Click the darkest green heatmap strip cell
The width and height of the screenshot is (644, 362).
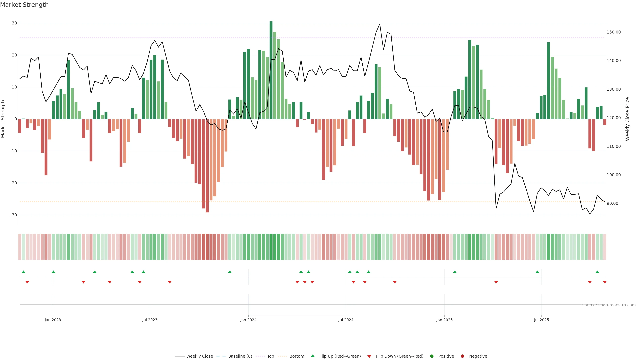[x=271, y=247]
